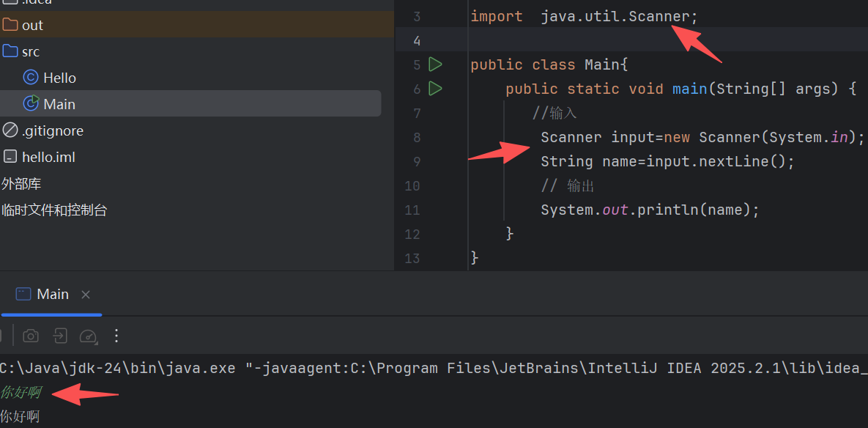Viewport: 868px width, 428px height.
Task: Click the runnable Main class icon in tree
Action: (x=31, y=104)
